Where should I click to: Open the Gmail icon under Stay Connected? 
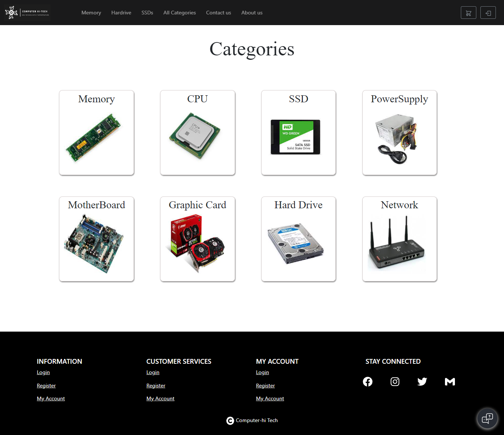click(x=450, y=381)
